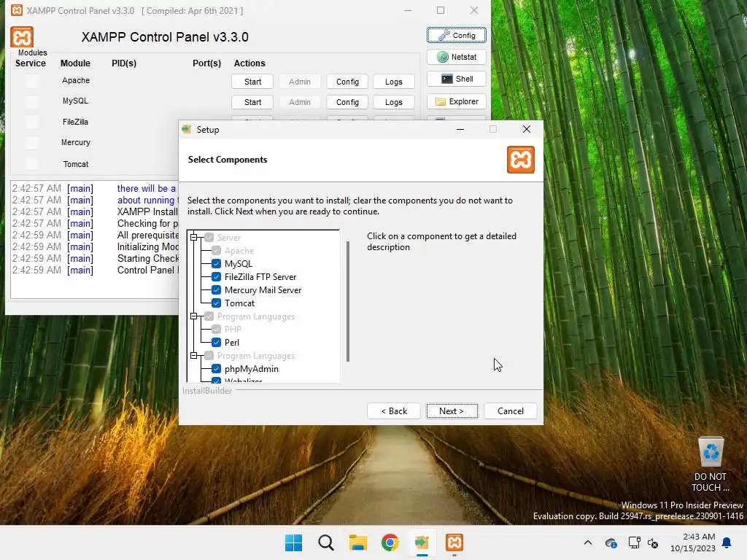
Task: Click the Setup dialog title bar icon
Action: [x=187, y=130]
